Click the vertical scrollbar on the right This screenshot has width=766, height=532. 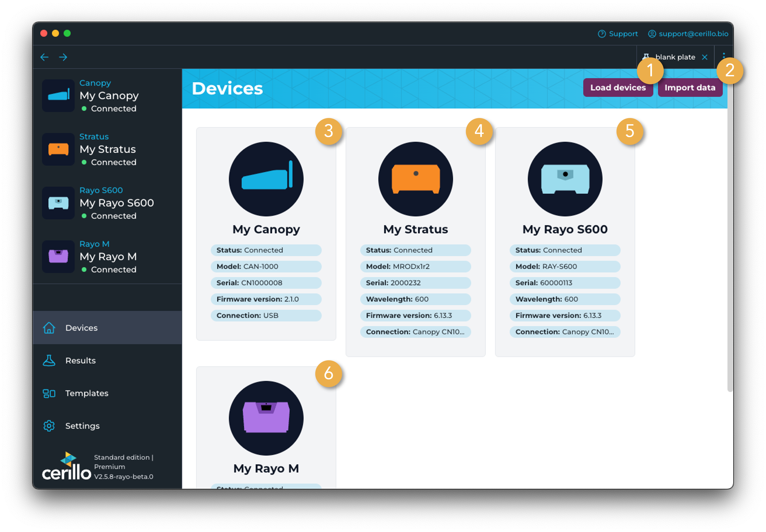coord(730,233)
